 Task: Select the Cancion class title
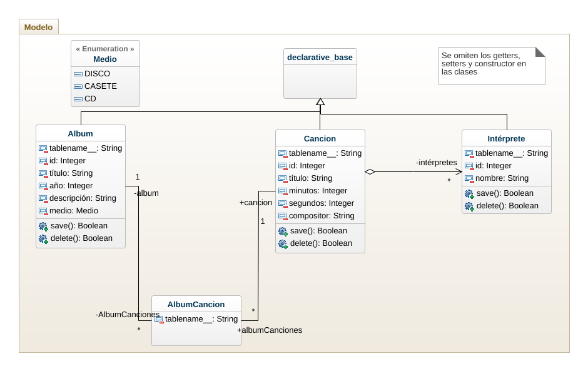point(320,138)
